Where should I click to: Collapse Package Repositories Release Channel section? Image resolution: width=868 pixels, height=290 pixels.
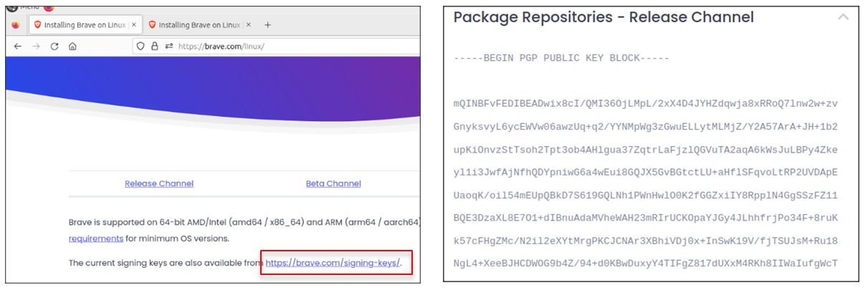coord(843,17)
